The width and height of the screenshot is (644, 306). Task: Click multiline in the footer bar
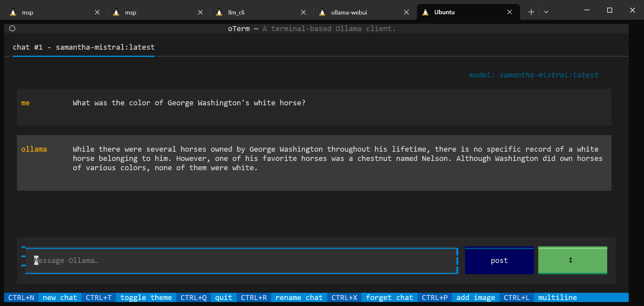pos(557,297)
